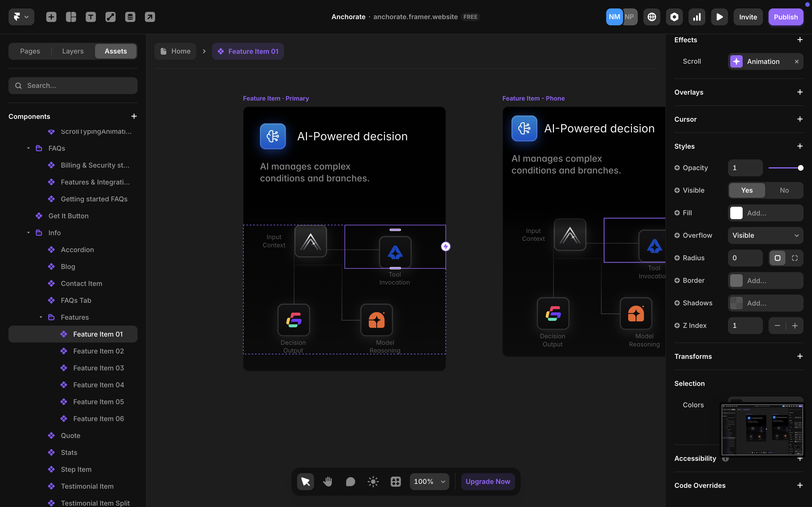Image resolution: width=812 pixels, height=507 pixels.
Task: Click the Preview play button
Action: pos(719,17)
